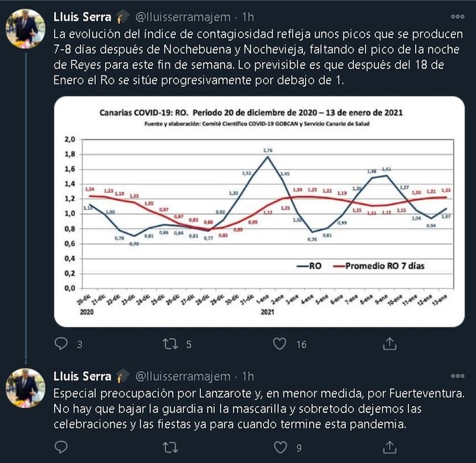Click the @lluisserramajem handle on second tweet
Screen dimensions: 476x463
(x=183, y=377)
